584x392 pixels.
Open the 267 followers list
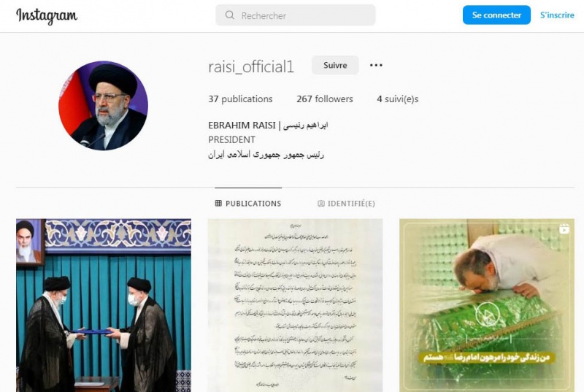[325, 99]
